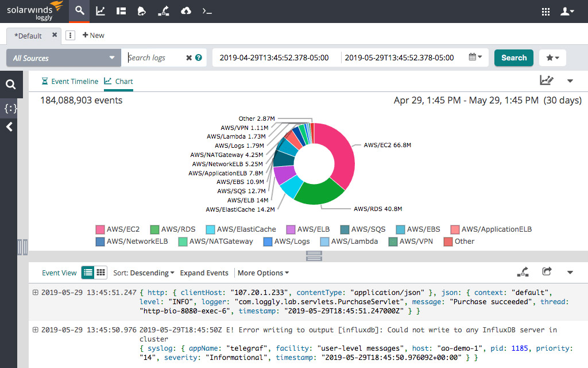Click the pink AWS/EC2 donut segment

pos(338,155)
